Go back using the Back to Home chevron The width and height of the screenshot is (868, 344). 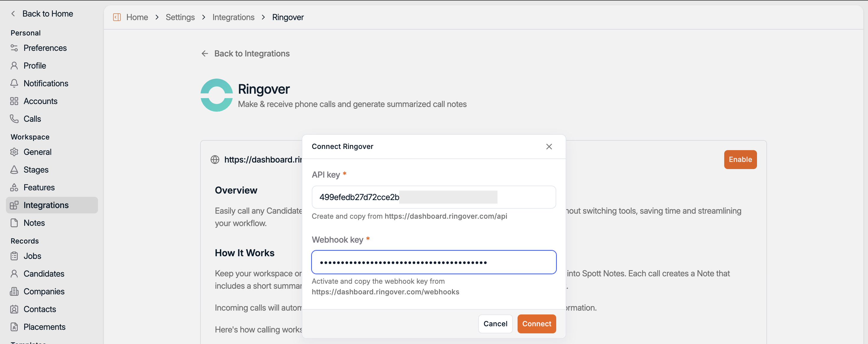(13, 14)
